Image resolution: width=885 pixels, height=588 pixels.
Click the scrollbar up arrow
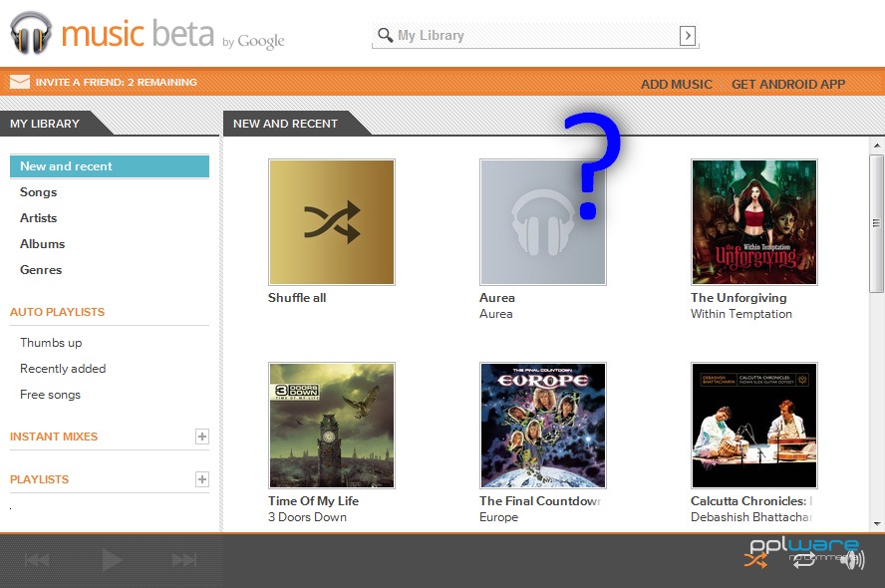click(877, 146)
